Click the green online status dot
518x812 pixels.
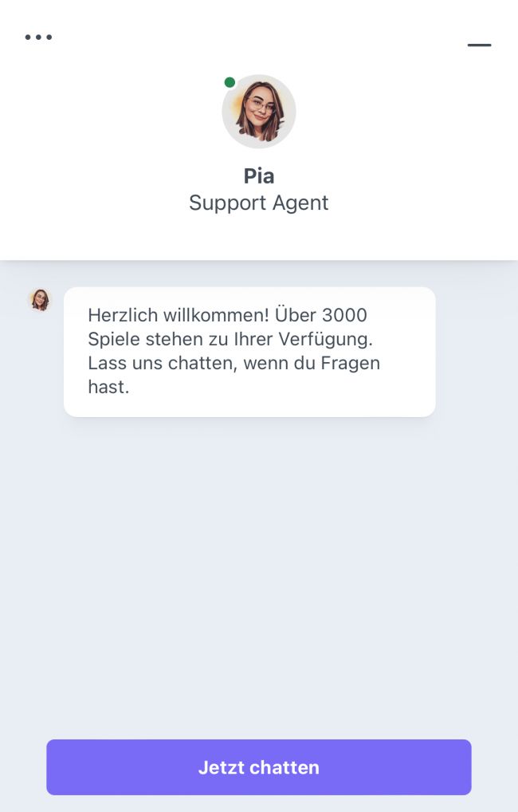(230, 82)
